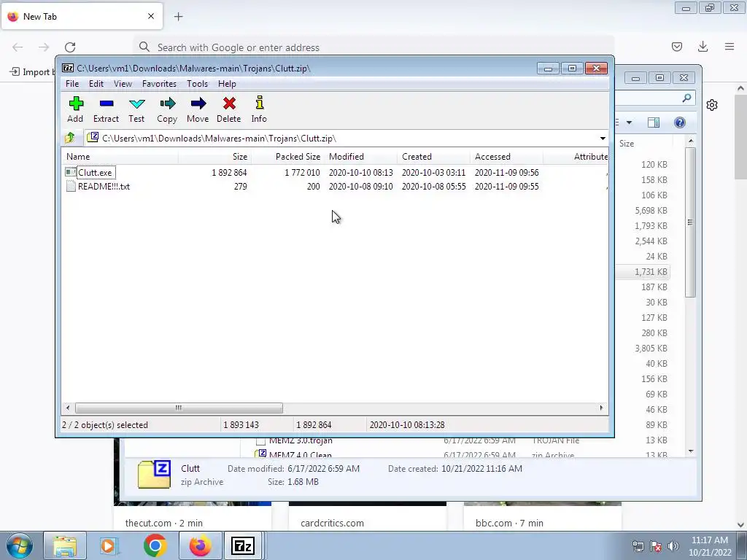Open Windows Explorer from the taskbar
This screenshot has width=747, height=560.
65,545
